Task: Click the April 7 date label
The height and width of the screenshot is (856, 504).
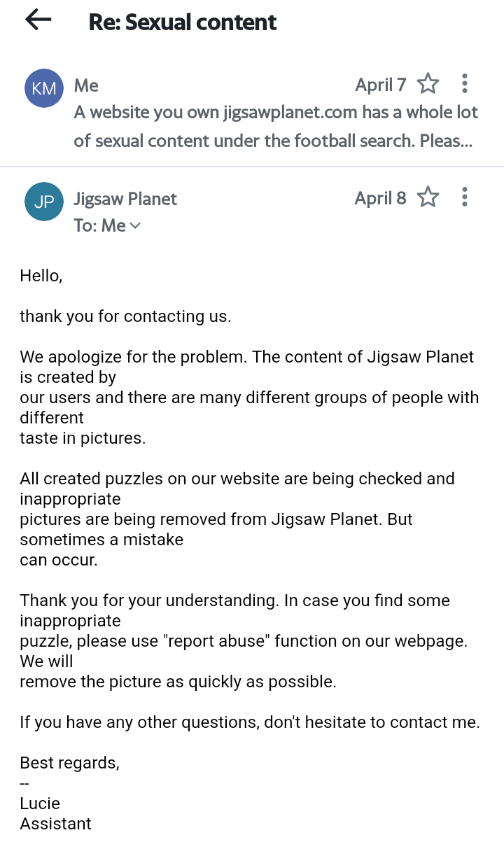Action: point(380,85)
